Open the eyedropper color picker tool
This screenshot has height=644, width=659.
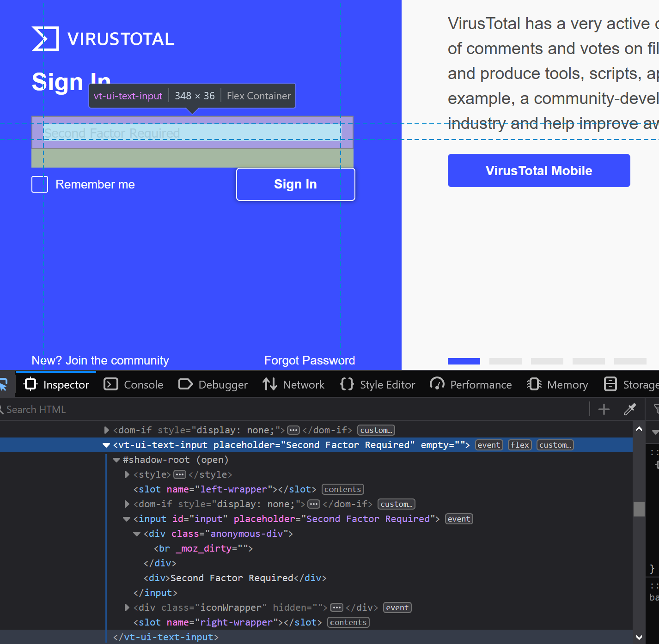point(630,409)
